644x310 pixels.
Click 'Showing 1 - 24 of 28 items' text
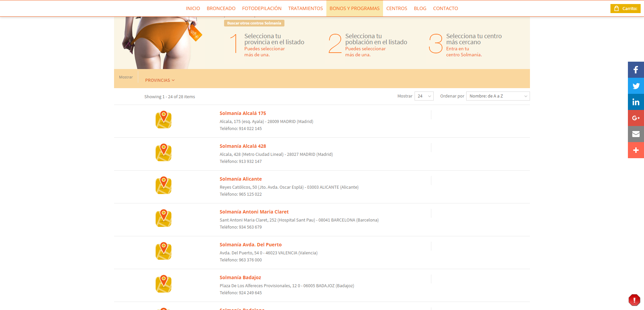click(170, 97)
